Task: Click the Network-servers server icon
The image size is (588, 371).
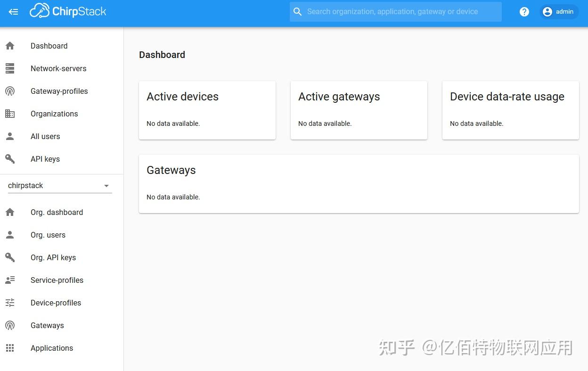Action: click(10, 68)
